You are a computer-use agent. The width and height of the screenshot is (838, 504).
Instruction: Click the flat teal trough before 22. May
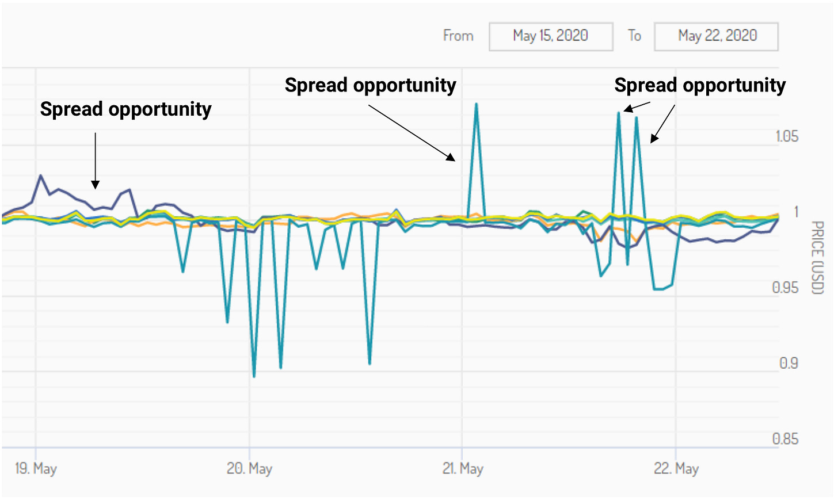tap(660, 289)
